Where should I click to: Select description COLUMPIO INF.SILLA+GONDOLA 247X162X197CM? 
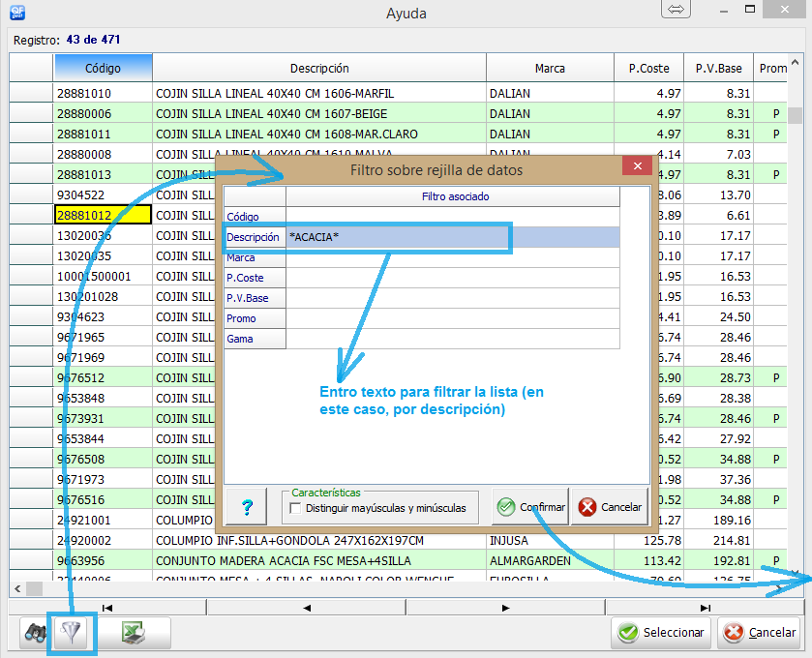pyautogui.click(x=319, y=540)
